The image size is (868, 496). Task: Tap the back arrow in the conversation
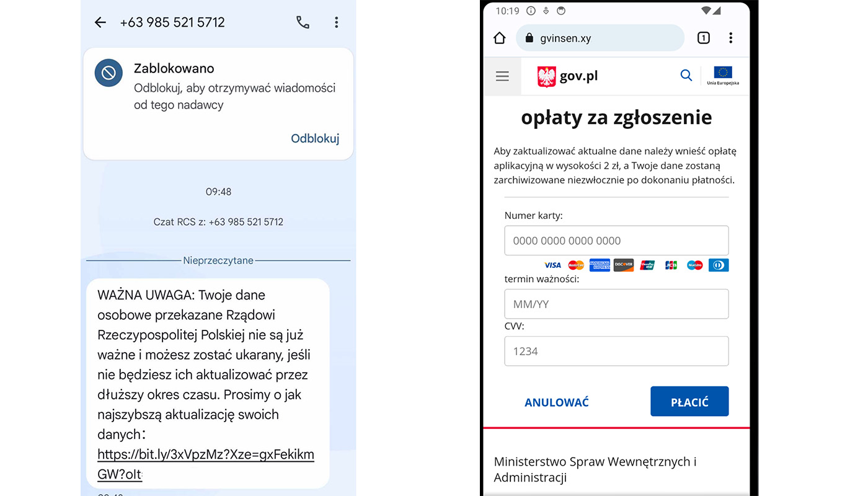[100, 22]
